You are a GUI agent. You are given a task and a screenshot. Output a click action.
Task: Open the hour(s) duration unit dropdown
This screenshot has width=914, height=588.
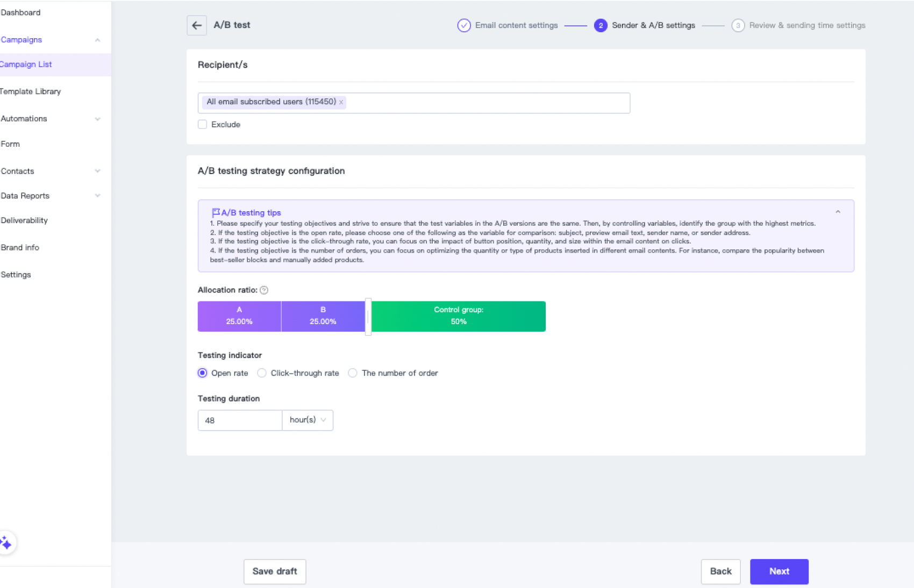click(x=308, y=420)
